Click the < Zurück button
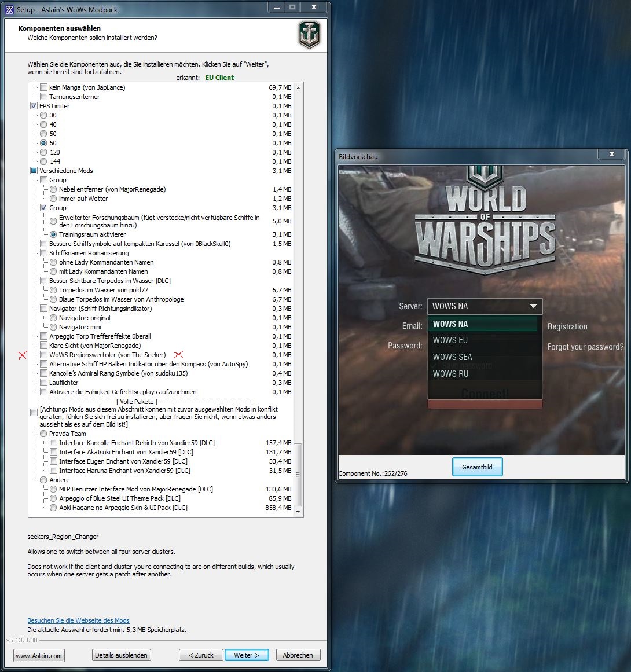Screen dimensions: 631x672 tap(201, 655)
